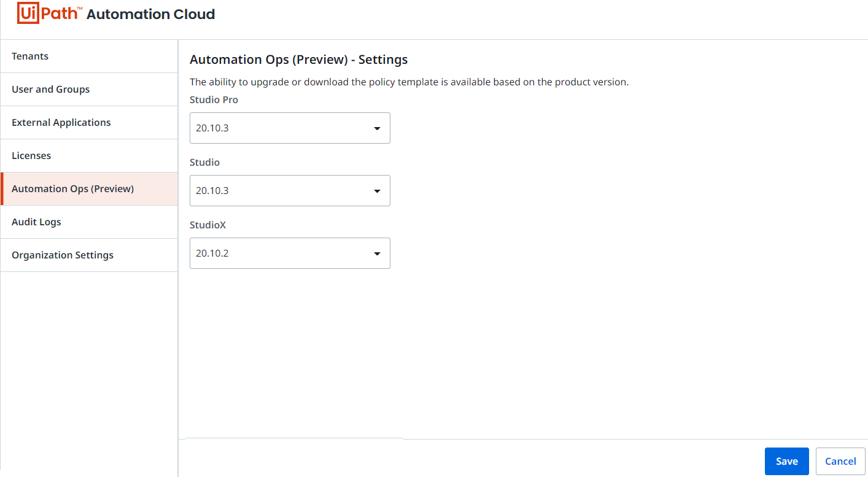Open the Studio Pro version dropdown
The width and height of the screenshot is (868, 477).
(290, 128)
